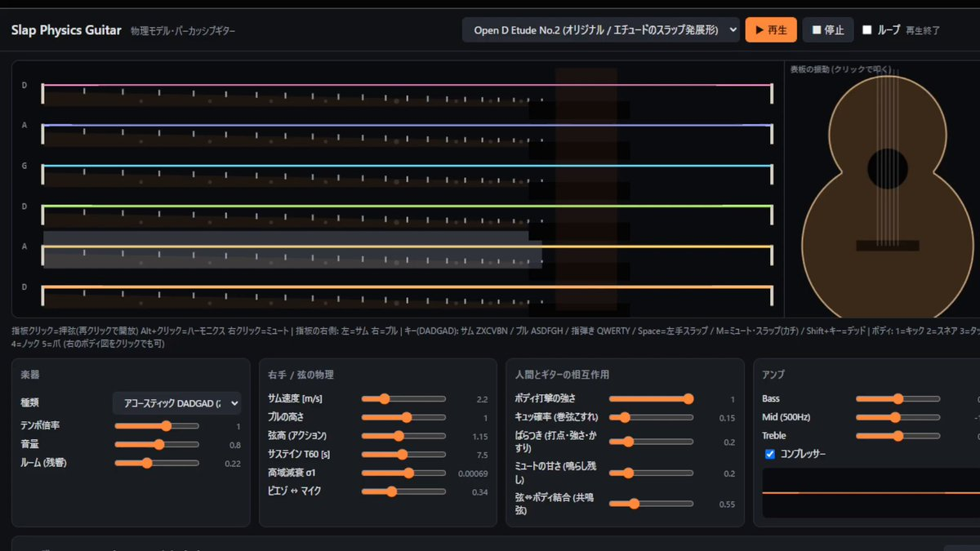Open the Open D Etude No.2 song dropdown

coord(600,30)
